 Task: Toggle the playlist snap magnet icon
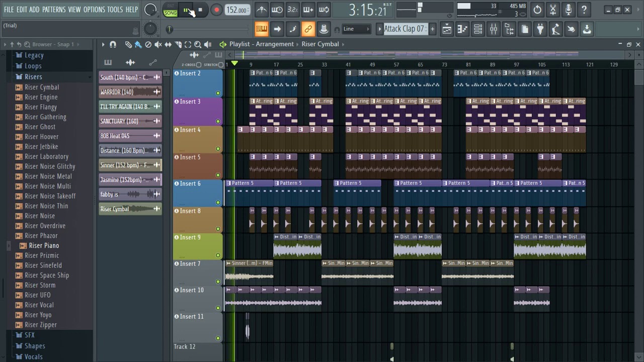pyautogui.click(x=113, y=44)
